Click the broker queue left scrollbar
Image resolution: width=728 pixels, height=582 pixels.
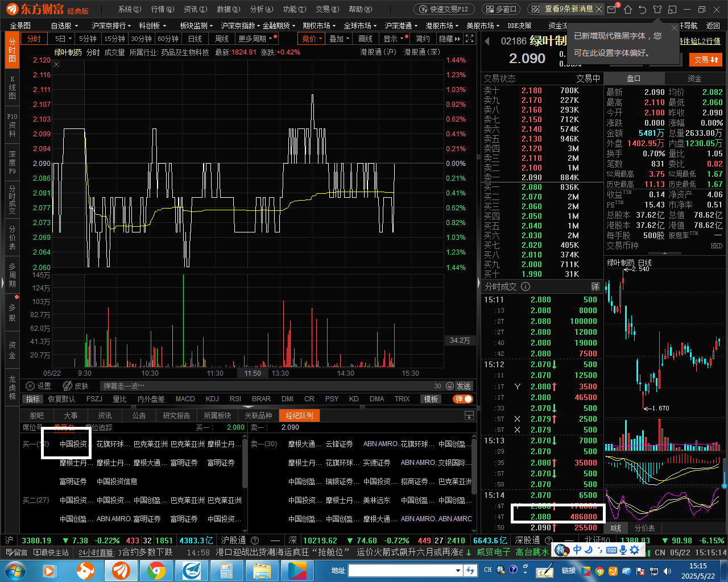point(245,463)
